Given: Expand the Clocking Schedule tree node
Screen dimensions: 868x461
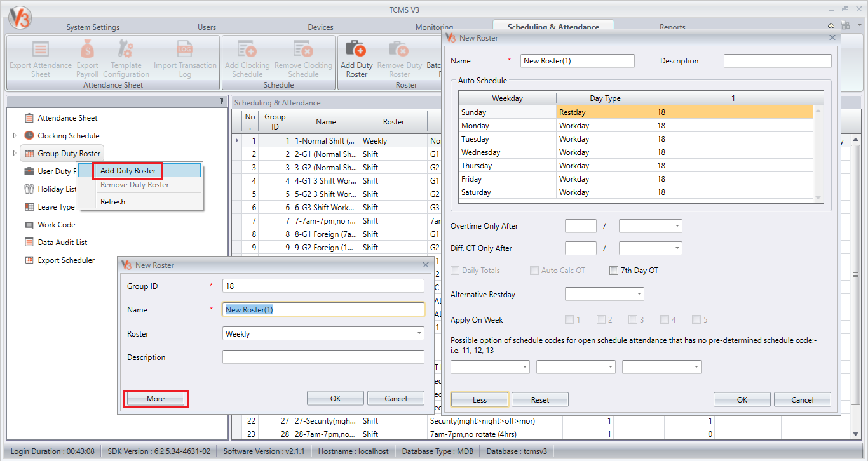Looking at the screenshot, I should point(15,136).
